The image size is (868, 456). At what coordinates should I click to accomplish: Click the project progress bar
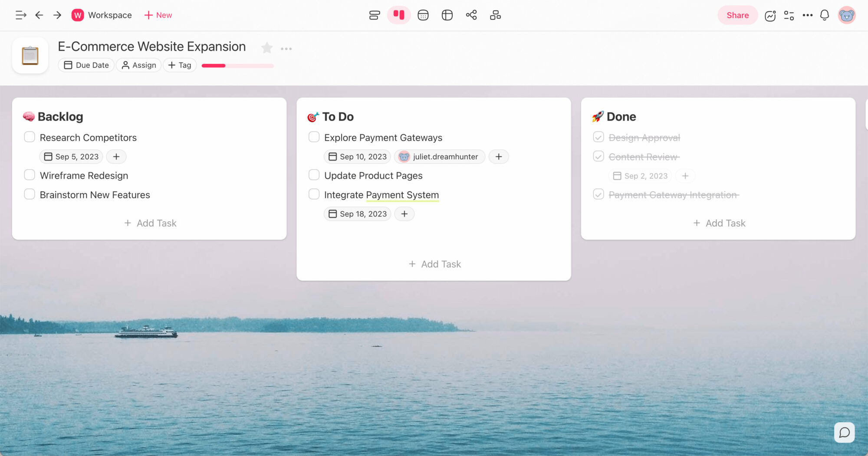click(237, 66)
